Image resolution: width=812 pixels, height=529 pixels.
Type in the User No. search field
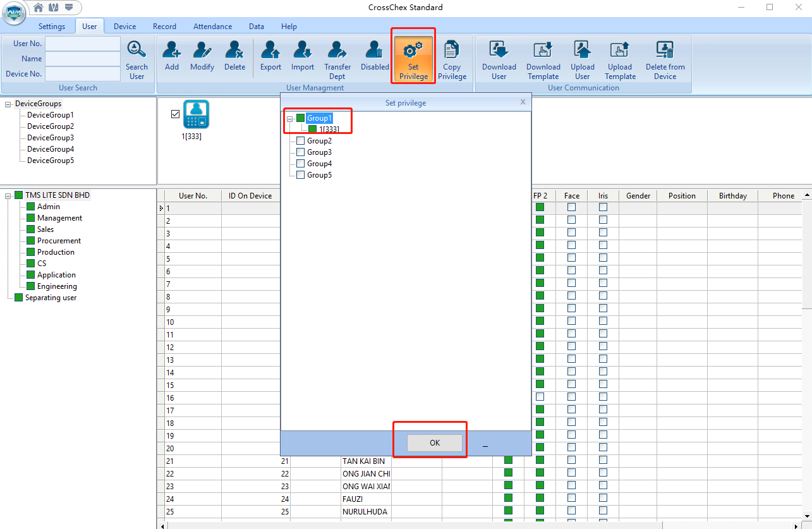coord(82,44)
